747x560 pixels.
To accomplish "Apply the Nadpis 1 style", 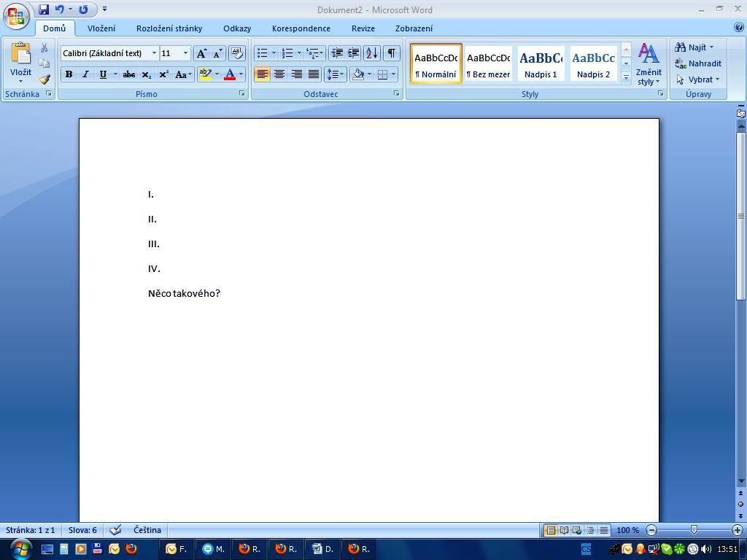I will tap(541, 64).
